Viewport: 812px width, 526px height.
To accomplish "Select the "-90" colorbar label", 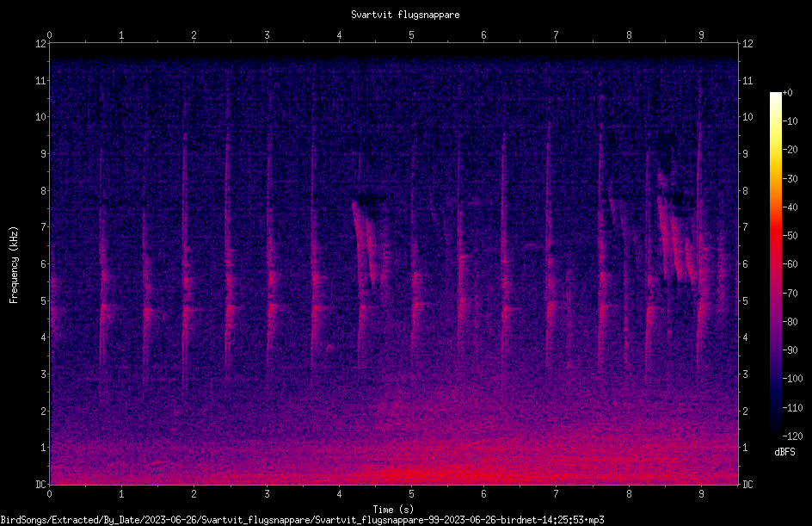I will click(x=790, y=350).
